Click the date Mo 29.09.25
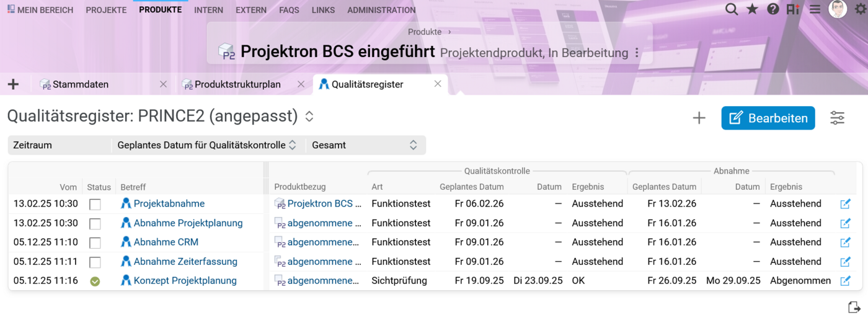868x320 pixels. tap(733, 281)
